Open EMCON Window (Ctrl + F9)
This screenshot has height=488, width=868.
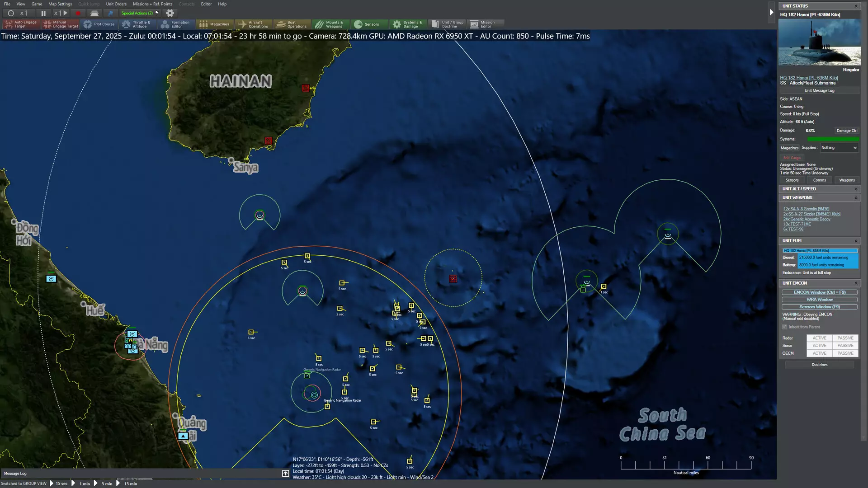tap(819, 292)
